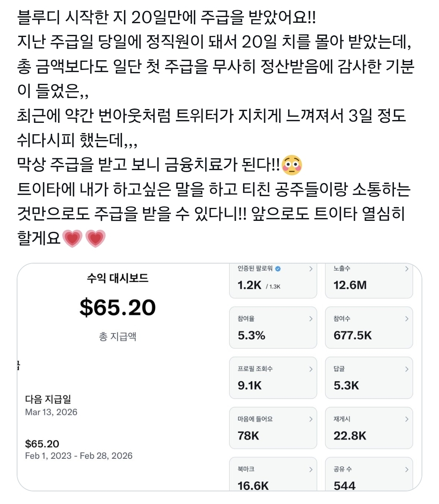Image resolution: width=439 pixels, height=504 pixels.
Task: Click the large $65.20 total payout
Action: 117,308
